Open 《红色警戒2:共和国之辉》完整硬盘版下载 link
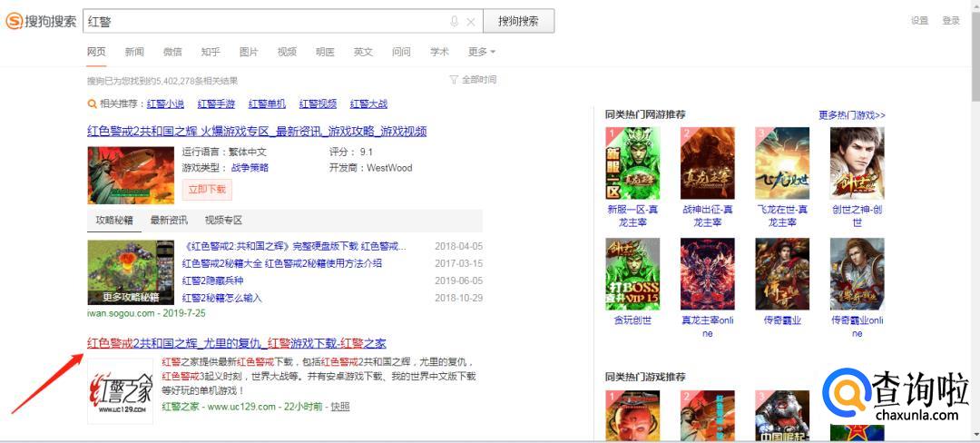Screen dimensions: 980x443 pos(294,245)
